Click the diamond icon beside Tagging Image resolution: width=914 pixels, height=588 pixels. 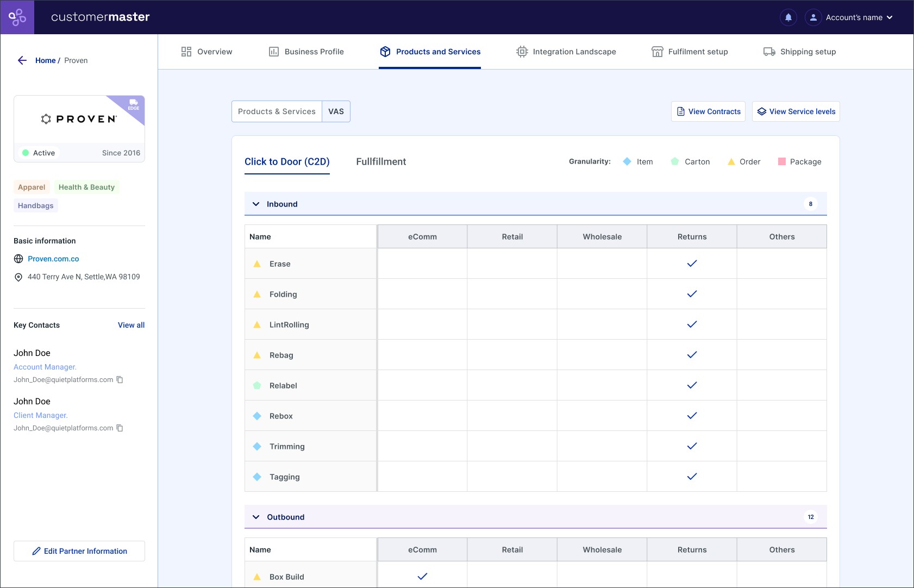(x=257, y=477)
